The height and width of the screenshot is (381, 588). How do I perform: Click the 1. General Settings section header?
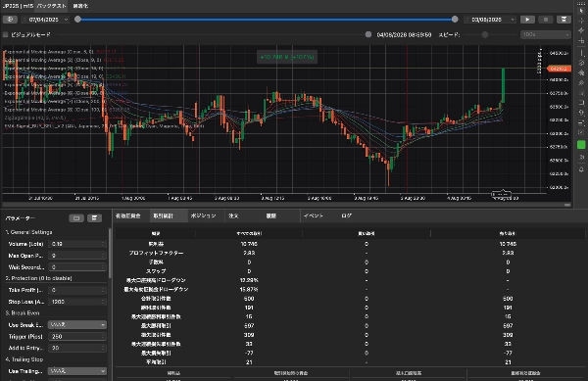coord(28,232)
